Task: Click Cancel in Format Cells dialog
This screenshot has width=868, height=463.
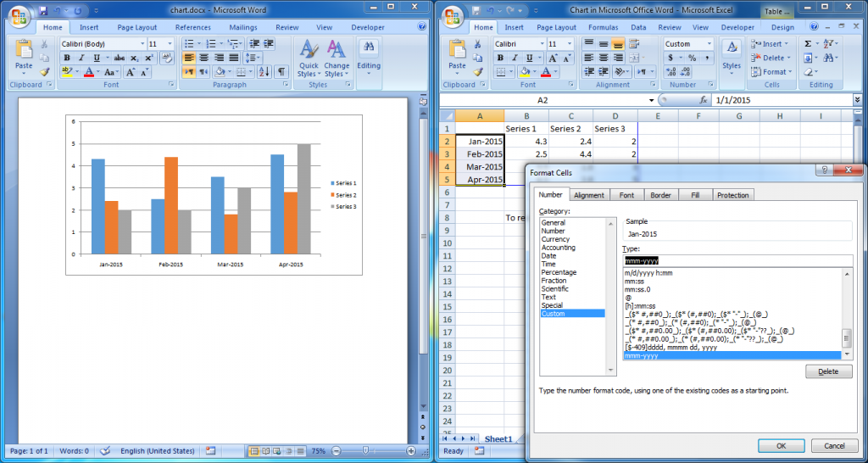Action: 834,446
